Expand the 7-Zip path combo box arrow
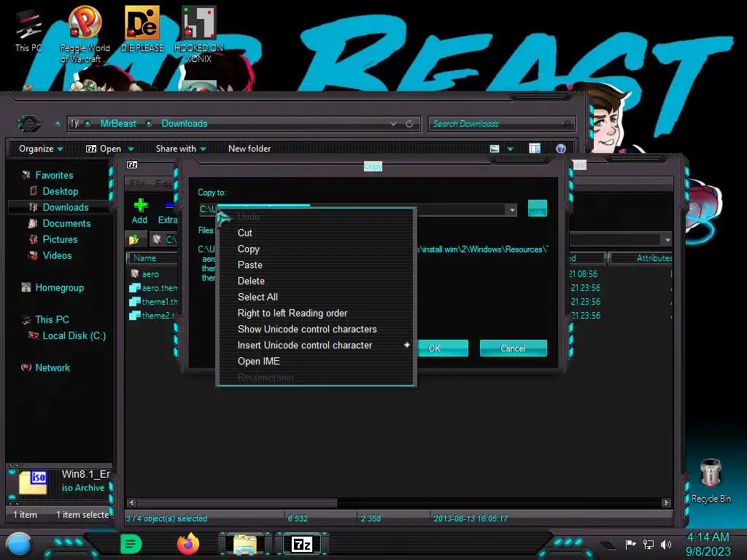Viewport: 747px width, 560px height. coord(667,240)
